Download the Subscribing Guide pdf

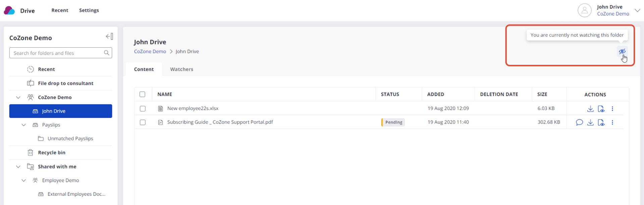(x=590, y=122)
